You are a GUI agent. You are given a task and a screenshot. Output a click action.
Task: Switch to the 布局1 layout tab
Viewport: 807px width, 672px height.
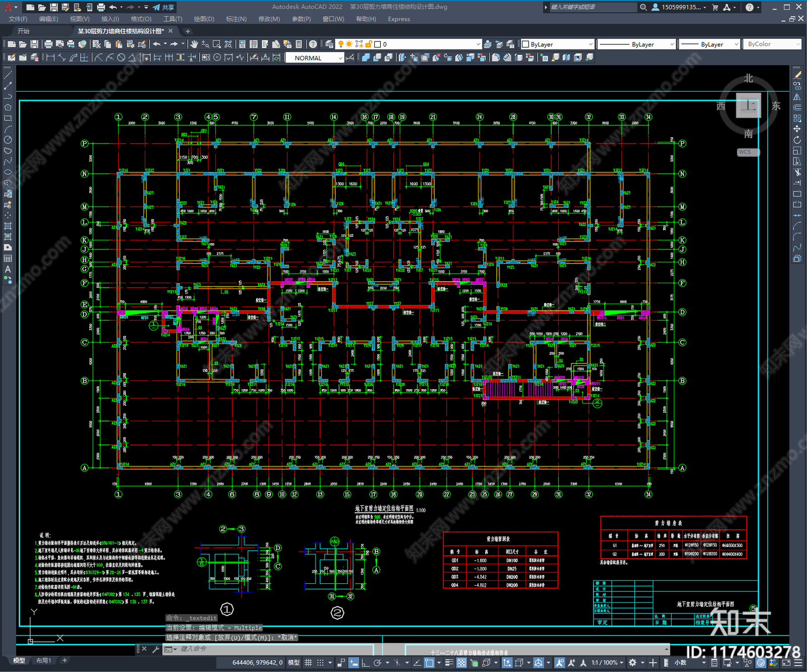(x=44, y=660)
